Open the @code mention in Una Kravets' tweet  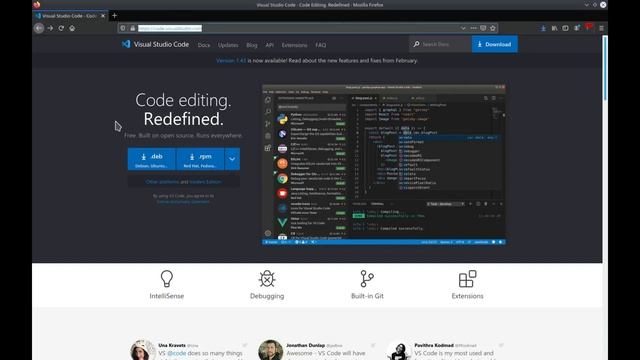pos(176,353)
